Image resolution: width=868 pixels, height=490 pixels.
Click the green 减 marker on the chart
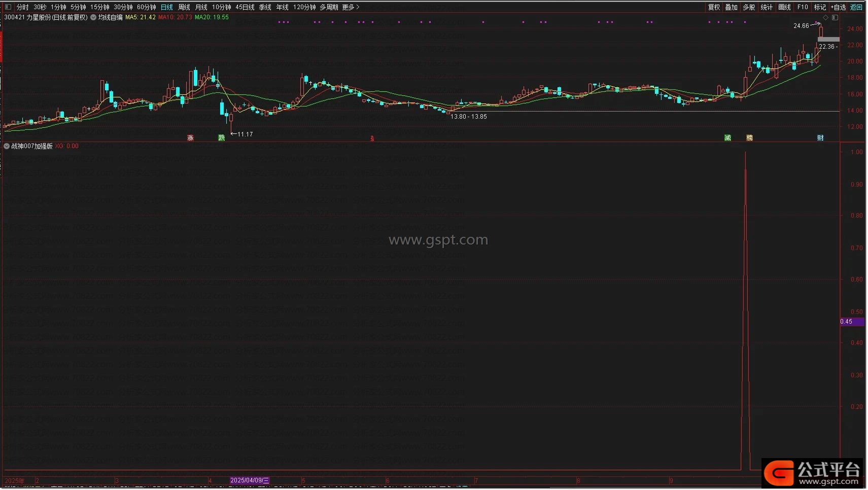point(727,138)
